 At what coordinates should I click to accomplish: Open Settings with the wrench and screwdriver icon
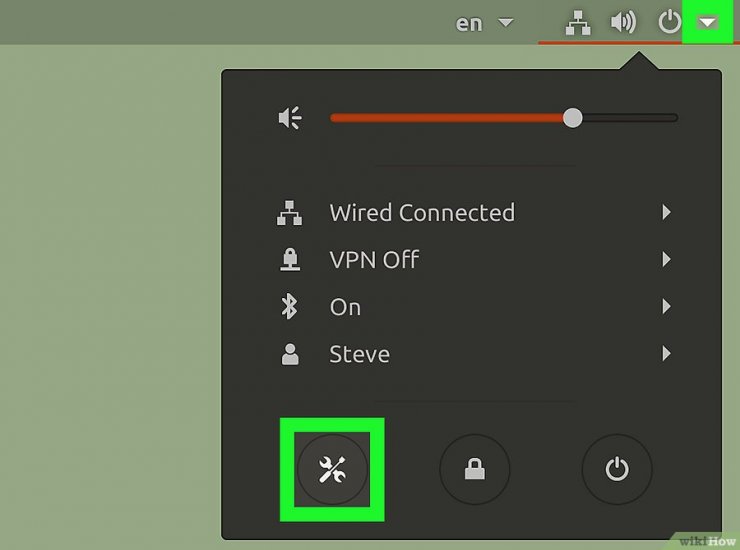pos(332,469)
